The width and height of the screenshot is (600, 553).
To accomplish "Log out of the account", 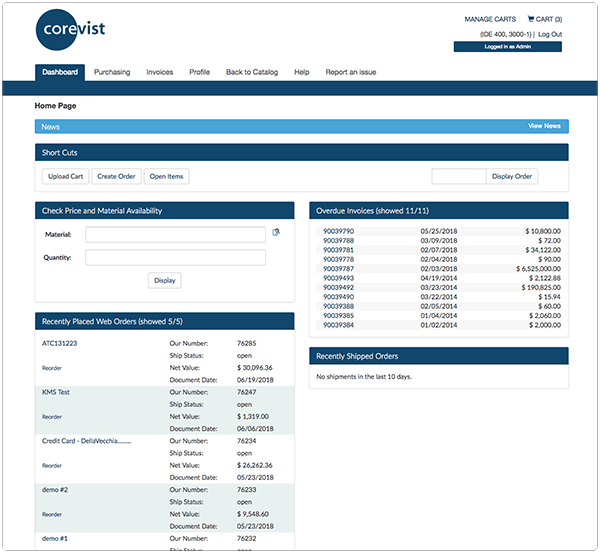I will pos(550,34).
